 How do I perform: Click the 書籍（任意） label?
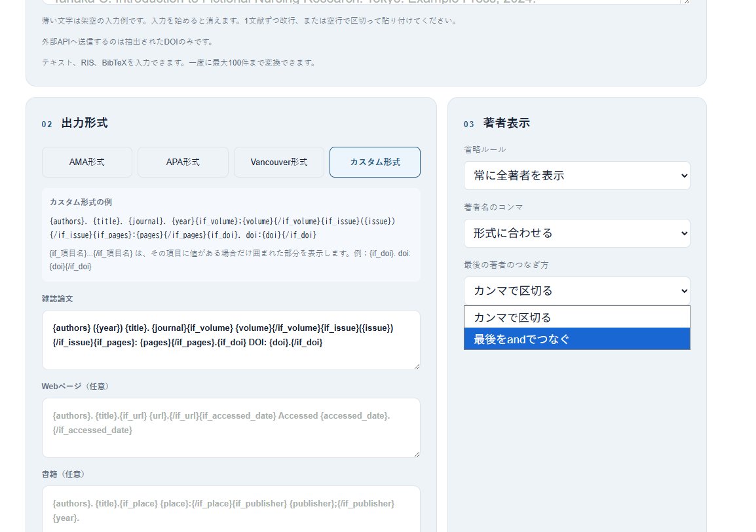tap(65, 474)
